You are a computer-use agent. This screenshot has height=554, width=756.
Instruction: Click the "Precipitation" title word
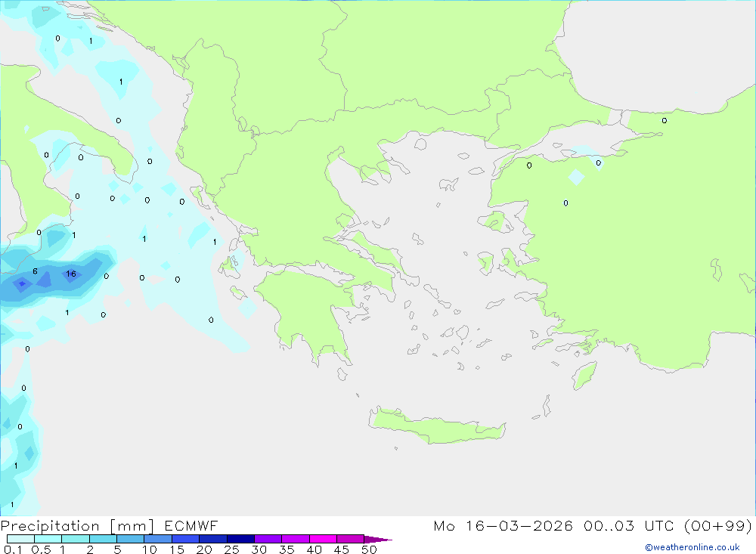click(x=50, y=526)
